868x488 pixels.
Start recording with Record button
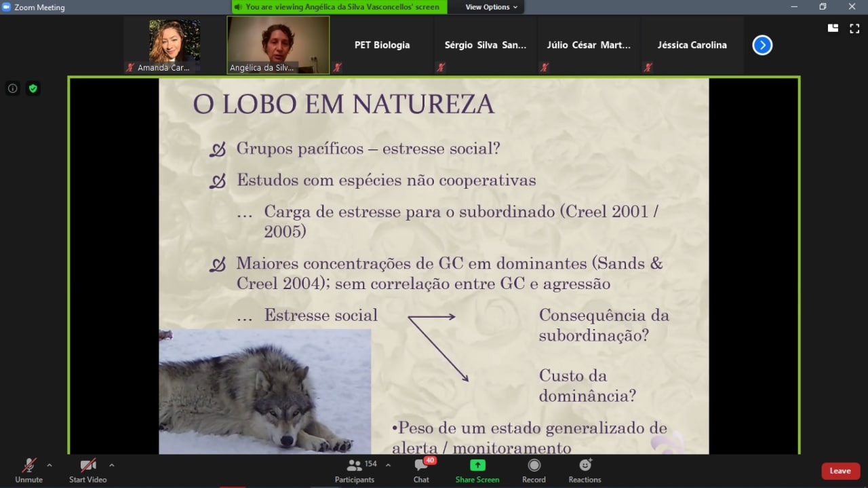click(x=534, y=470)
